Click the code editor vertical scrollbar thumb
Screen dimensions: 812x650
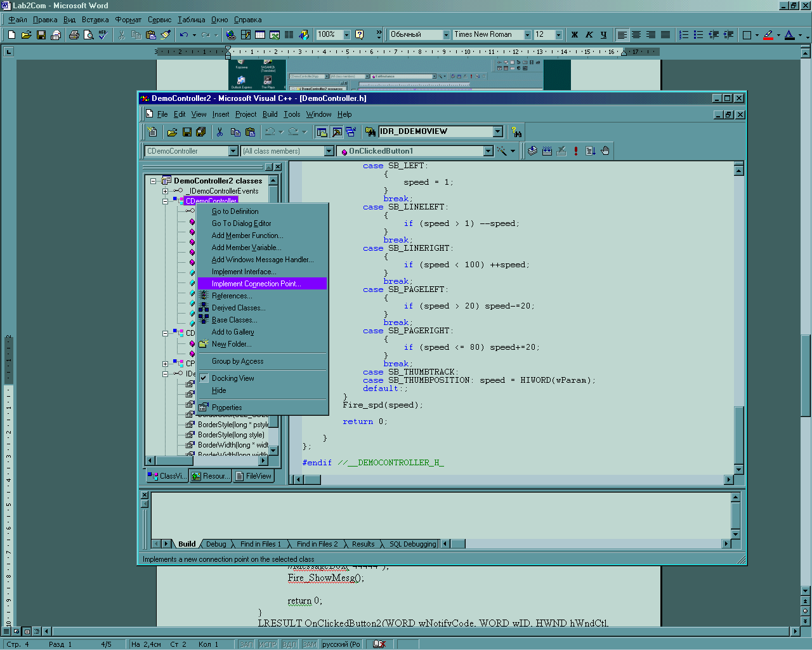coord(738,435)
